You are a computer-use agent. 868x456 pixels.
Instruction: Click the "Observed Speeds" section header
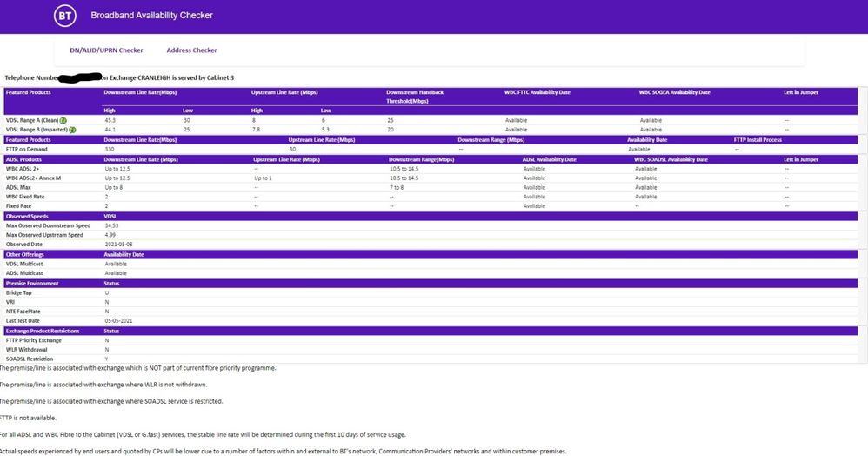(27, 217)
